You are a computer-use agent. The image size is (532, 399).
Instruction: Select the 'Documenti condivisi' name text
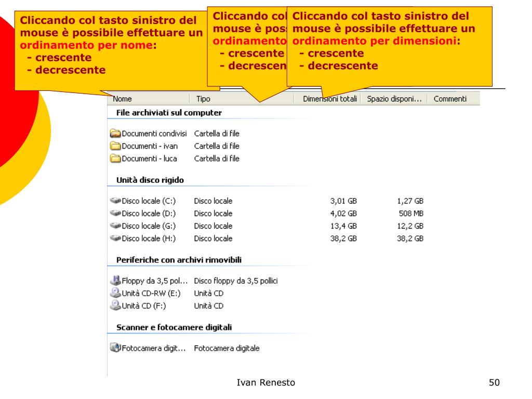(154, 134)
